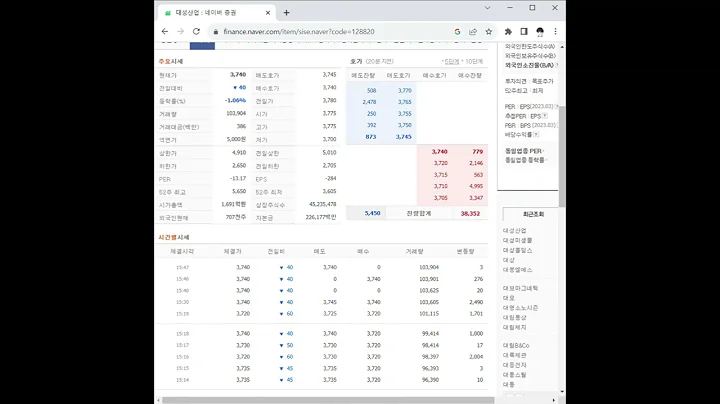This screenshot has height=404, width=720.
Task: Click the vertical scrollbar thumb of the page
Action: [x=562, y=156]
